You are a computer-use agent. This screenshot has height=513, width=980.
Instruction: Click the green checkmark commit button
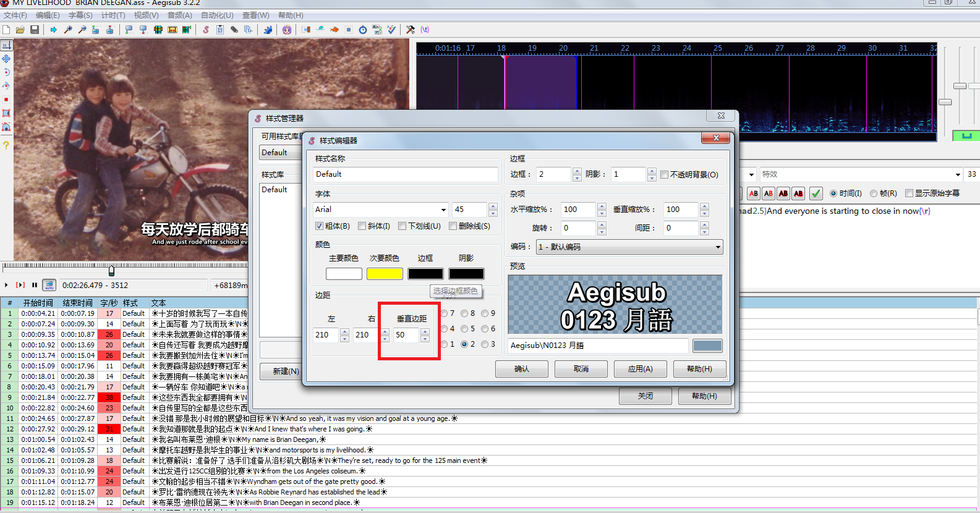816,193
